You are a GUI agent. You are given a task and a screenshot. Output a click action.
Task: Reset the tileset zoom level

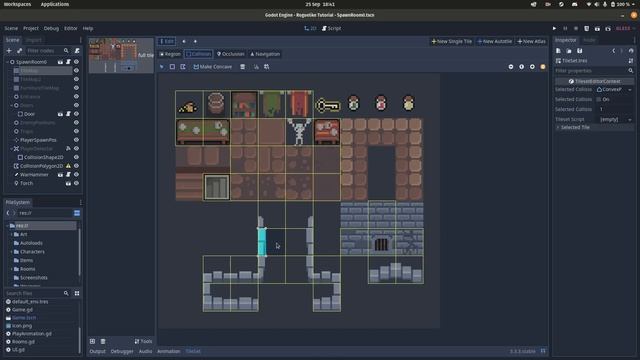click(521, 67)
